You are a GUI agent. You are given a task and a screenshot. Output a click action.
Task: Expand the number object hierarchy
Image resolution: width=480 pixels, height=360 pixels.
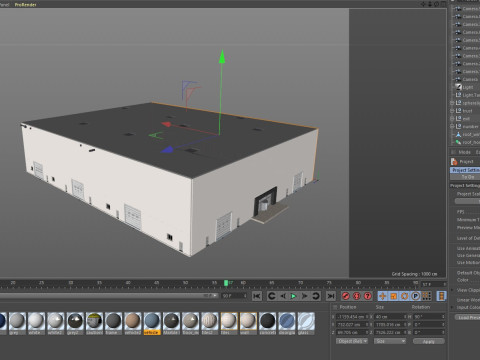[x=452, y=126]
